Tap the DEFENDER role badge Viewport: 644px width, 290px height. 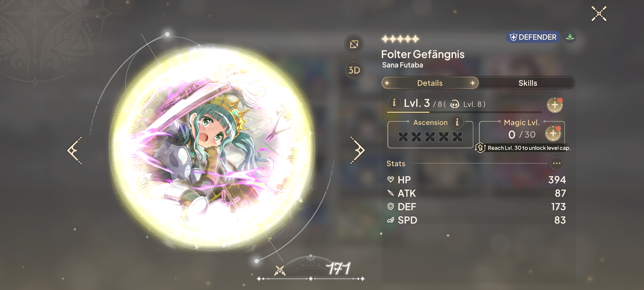tap(533, 37)
